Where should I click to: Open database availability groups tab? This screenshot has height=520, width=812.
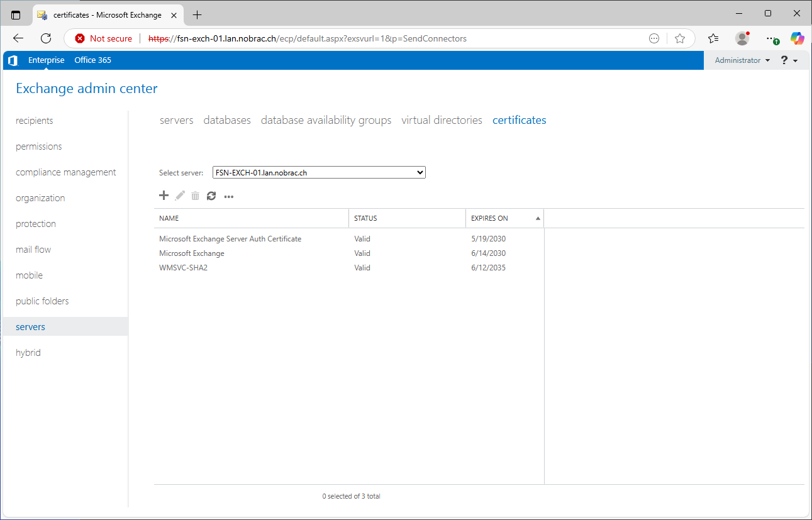326,120
